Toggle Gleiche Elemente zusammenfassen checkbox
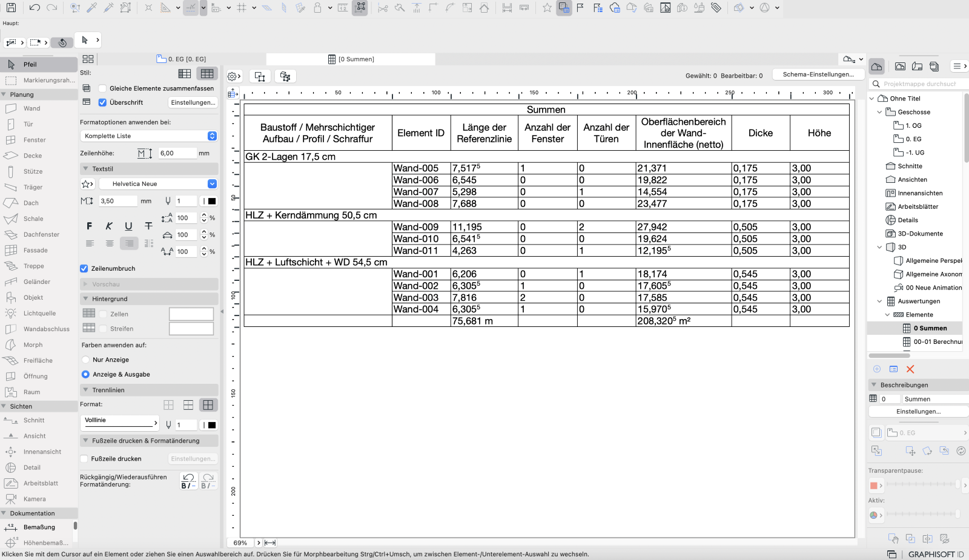This screenshot has height=560, width=969. (102, 88)
